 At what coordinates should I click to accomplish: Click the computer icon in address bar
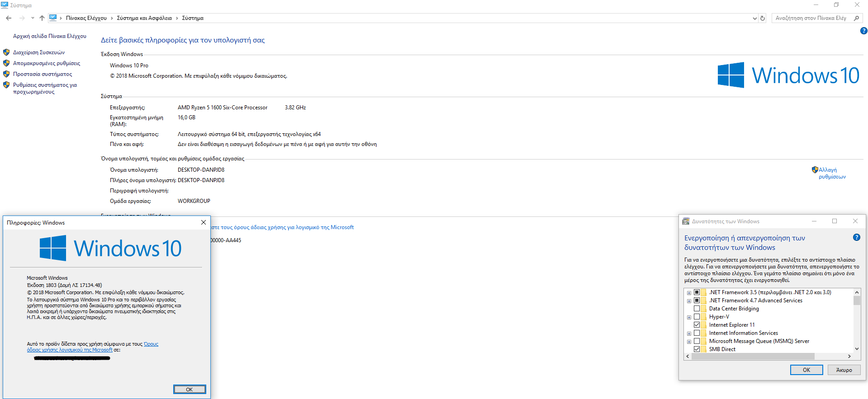pyautogui.click(x=53, y=18)
